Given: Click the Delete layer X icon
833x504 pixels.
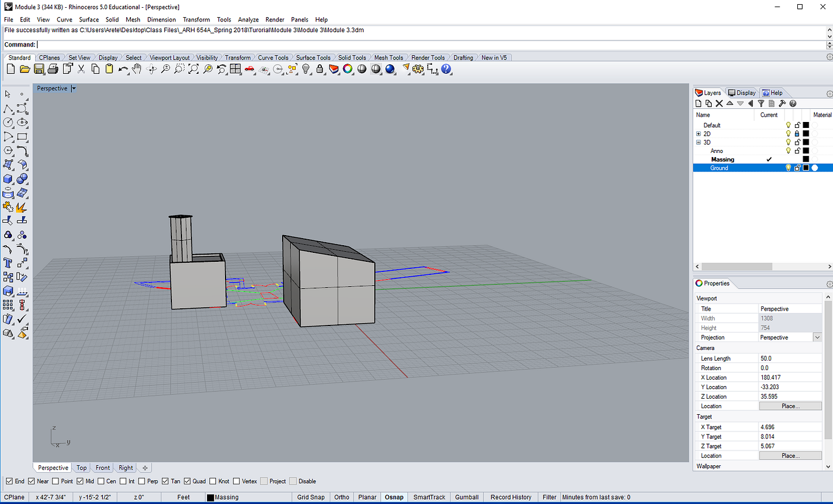Looking at the screenshot, I should [x=719, y=104].
